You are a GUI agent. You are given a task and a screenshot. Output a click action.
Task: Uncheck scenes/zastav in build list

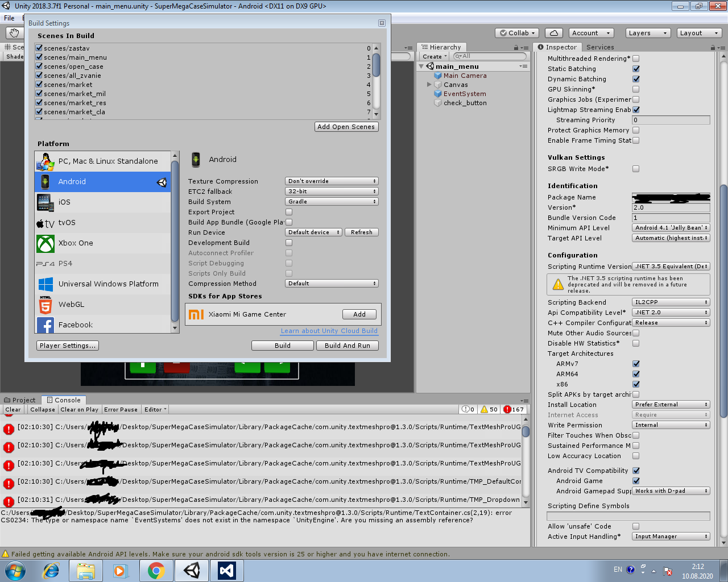(x=39, y=48)
